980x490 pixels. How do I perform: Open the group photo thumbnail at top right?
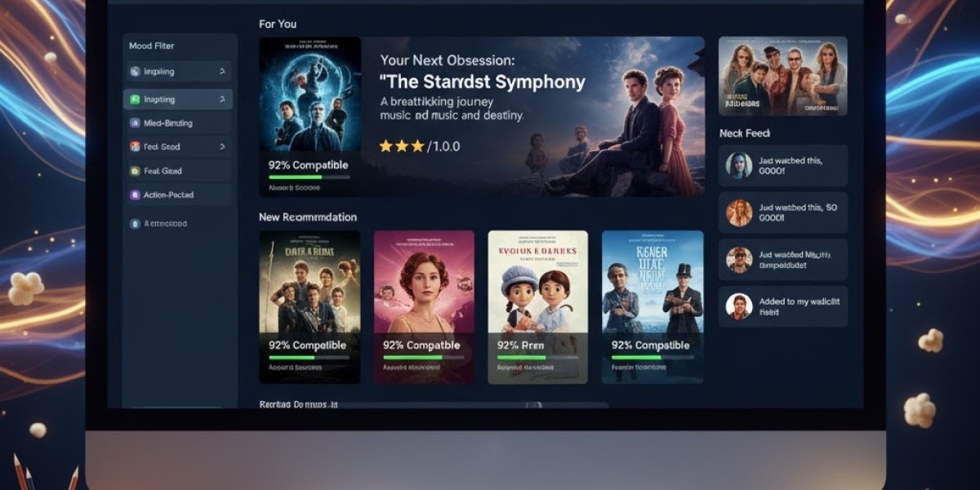[x=783, y=76]
